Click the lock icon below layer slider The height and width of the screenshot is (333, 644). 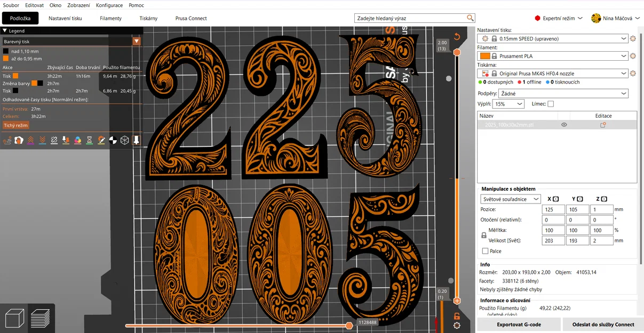coord(457,316)
